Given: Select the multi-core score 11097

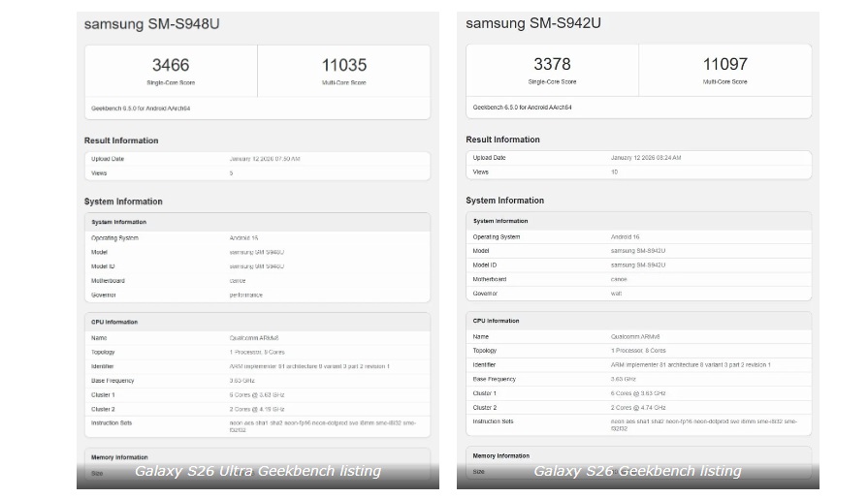Looking at the screenshot, I should pos(724,64).
